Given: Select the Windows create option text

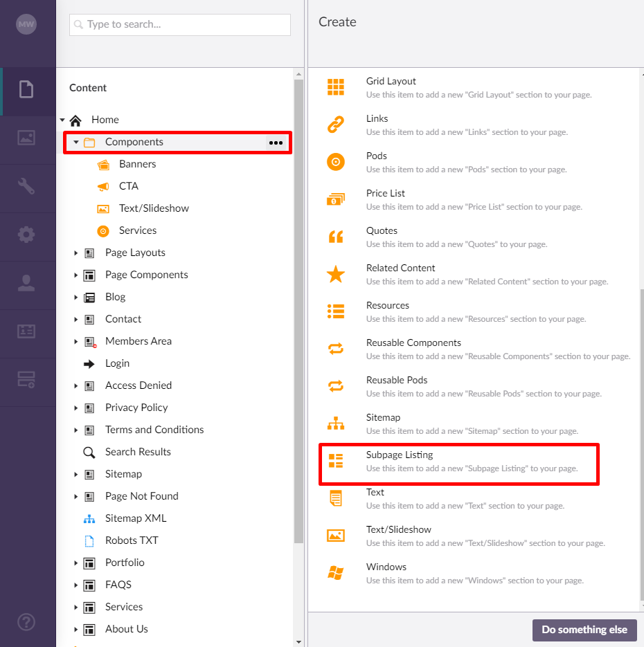Looking at the screenshot, I should [x=386, y=567].
